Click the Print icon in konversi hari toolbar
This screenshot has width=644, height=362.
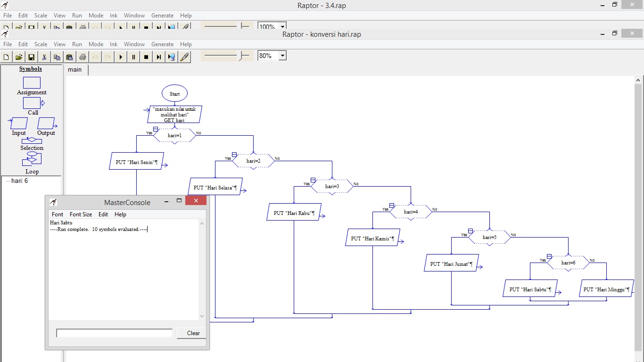pyautogui.click(x=83, y=57)
